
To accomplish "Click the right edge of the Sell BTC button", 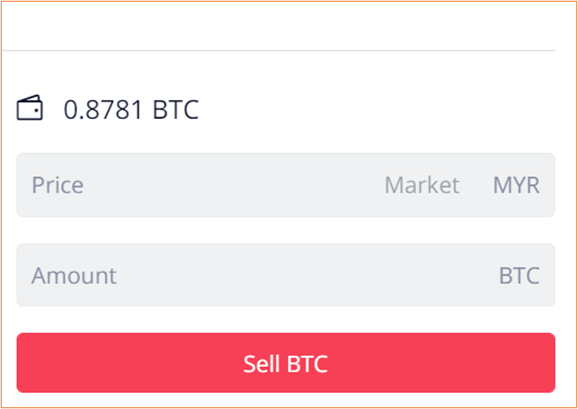I will pos(546,363).
